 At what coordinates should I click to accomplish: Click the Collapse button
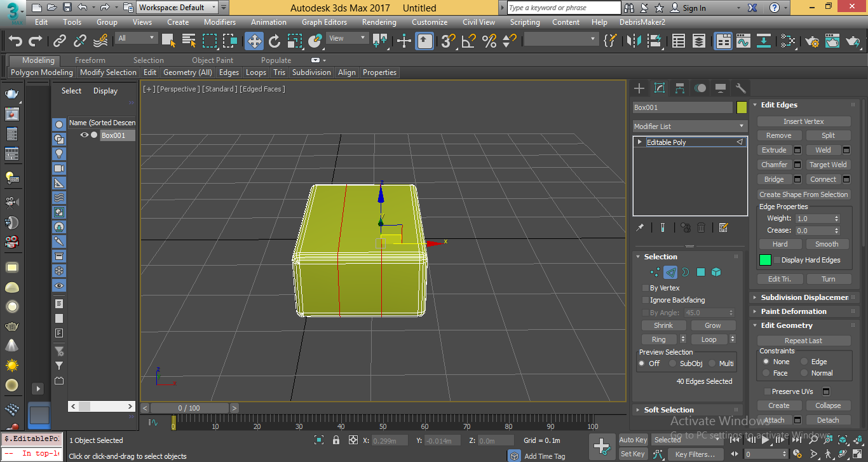[x=828, y=405]
